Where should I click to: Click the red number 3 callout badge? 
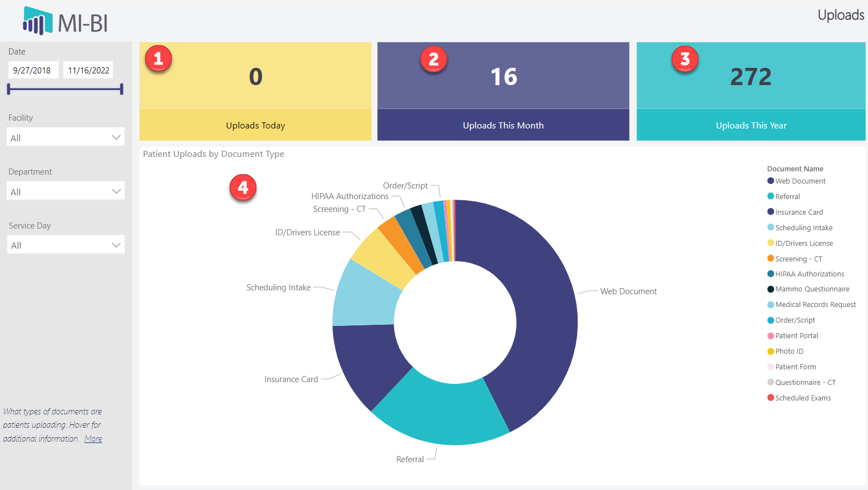pyautogui.click(x=685, y=59)
